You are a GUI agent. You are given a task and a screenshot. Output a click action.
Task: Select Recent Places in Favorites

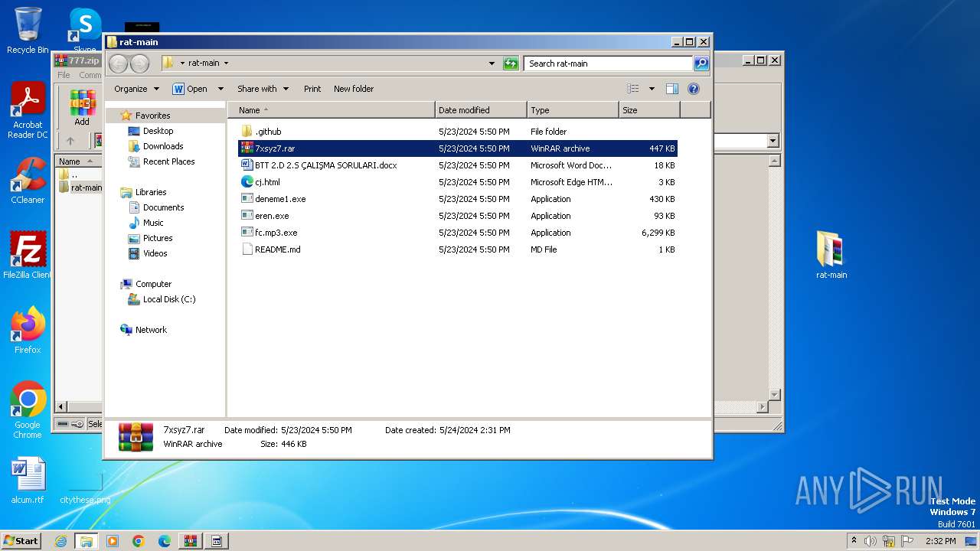tap(168, 161)
